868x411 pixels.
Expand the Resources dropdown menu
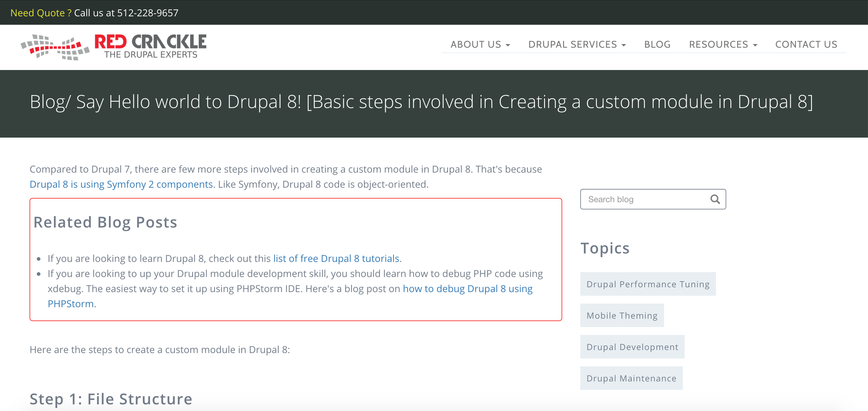tap(723, 44)
